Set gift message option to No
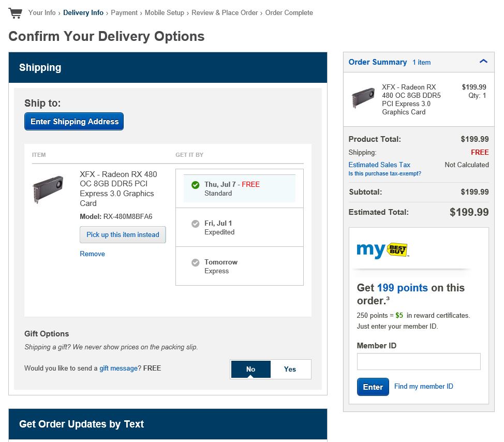 (x=250, y=369)
